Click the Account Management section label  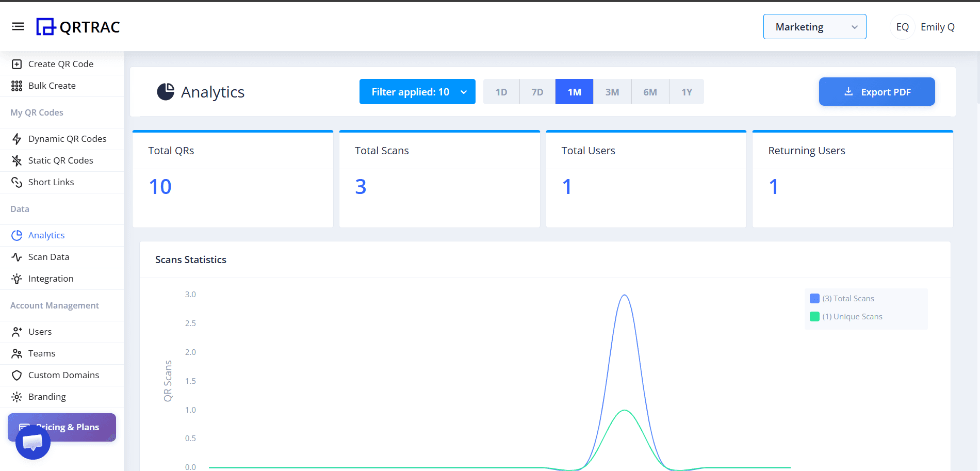pyautogui.click(x=55, y=305)
